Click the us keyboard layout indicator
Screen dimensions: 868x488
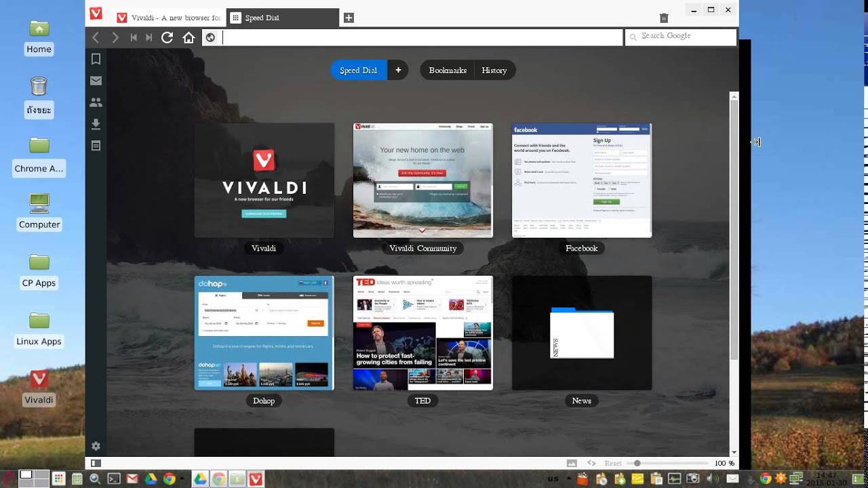[x=553, y=479]
